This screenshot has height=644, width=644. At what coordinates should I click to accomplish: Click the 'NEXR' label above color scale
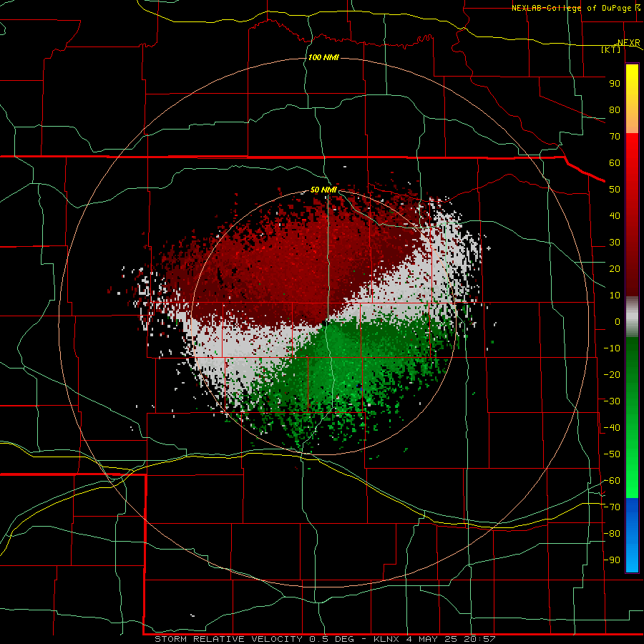(629, 43)
